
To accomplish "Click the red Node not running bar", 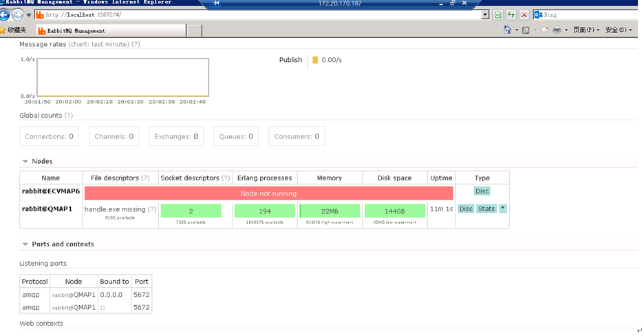I will tap(268, 193).
